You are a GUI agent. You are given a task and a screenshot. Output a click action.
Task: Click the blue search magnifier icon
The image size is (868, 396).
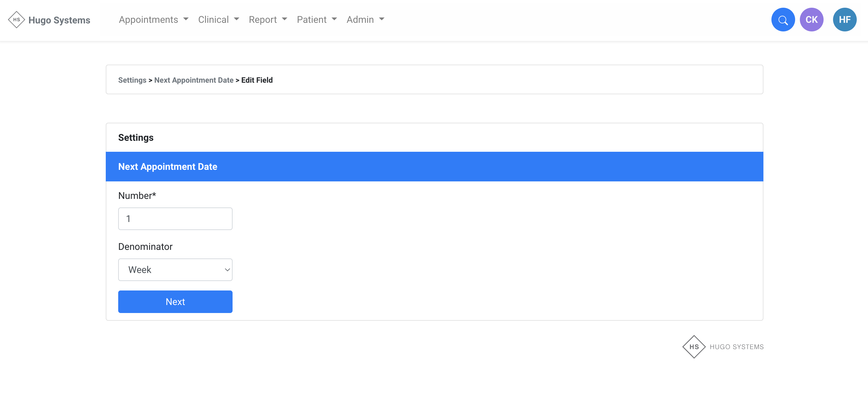pos(783,20)
